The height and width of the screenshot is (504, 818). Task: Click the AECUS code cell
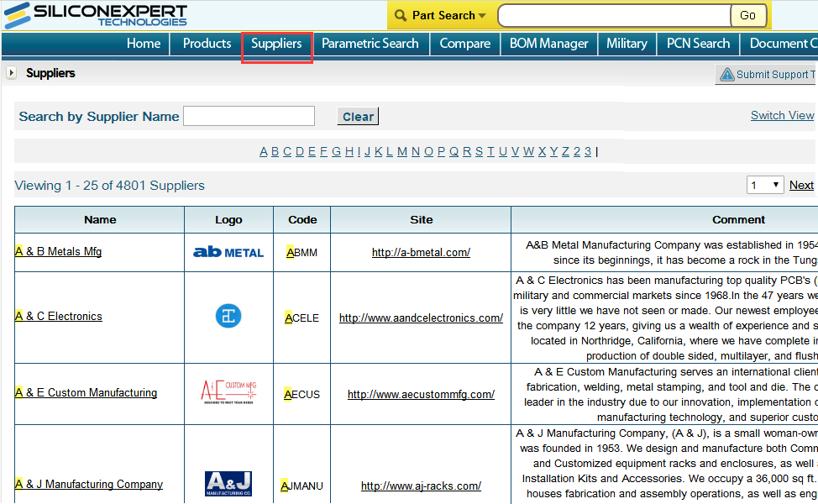(302, 395)
